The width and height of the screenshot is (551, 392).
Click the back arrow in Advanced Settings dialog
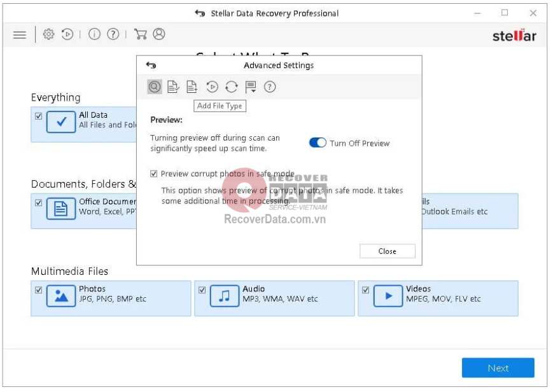151,65
